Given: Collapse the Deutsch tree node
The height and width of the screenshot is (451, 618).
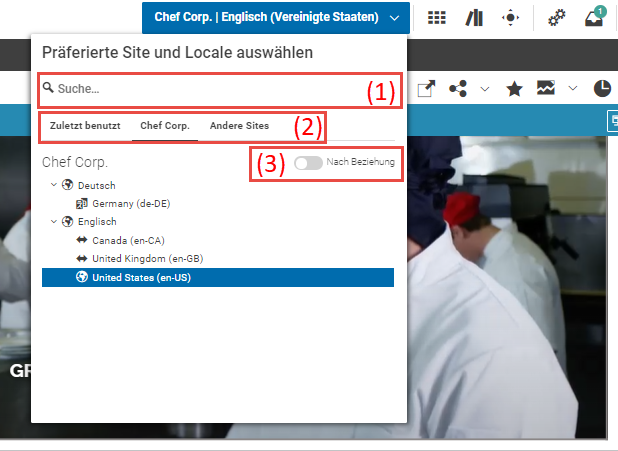Looking at the screenshot, I should coord(54,184).
